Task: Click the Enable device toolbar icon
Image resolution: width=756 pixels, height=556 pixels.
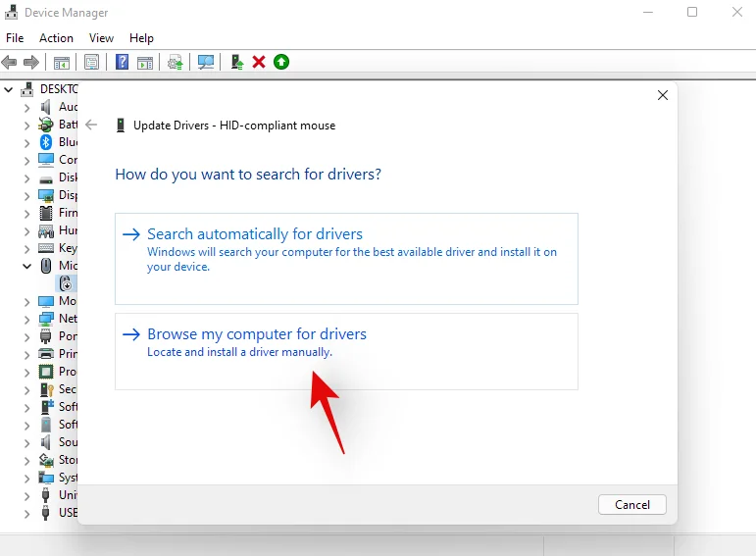Action: [236, 62]
